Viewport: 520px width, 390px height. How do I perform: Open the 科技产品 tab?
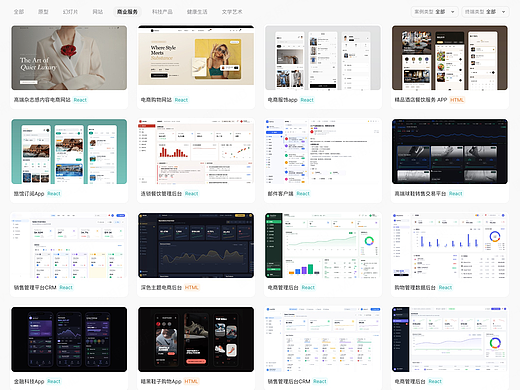pos(162,12)
